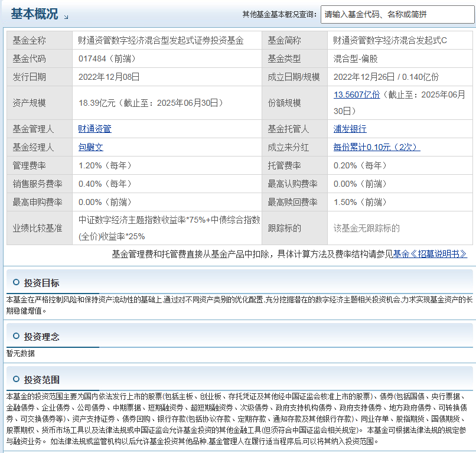The width and height of the screenshot is (476, 453).
Task: Open the 13.5607亿份 share size link
Action: (357, 94)
